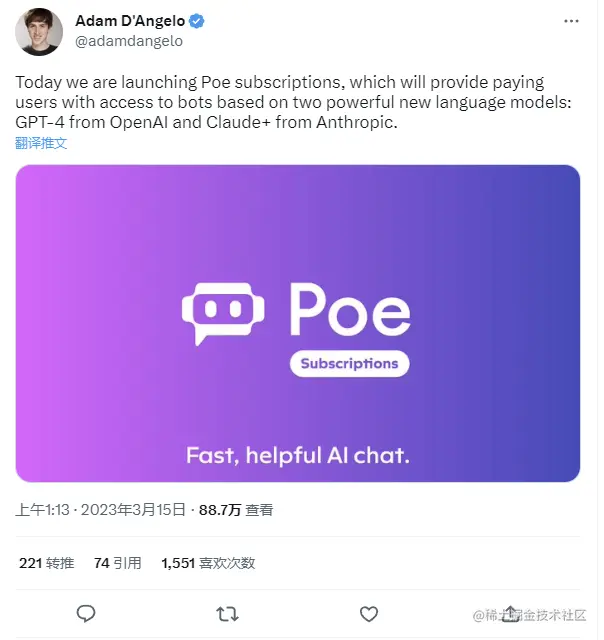Click the blue verified badge
604x640 pixels.
[x=197, y=21]
